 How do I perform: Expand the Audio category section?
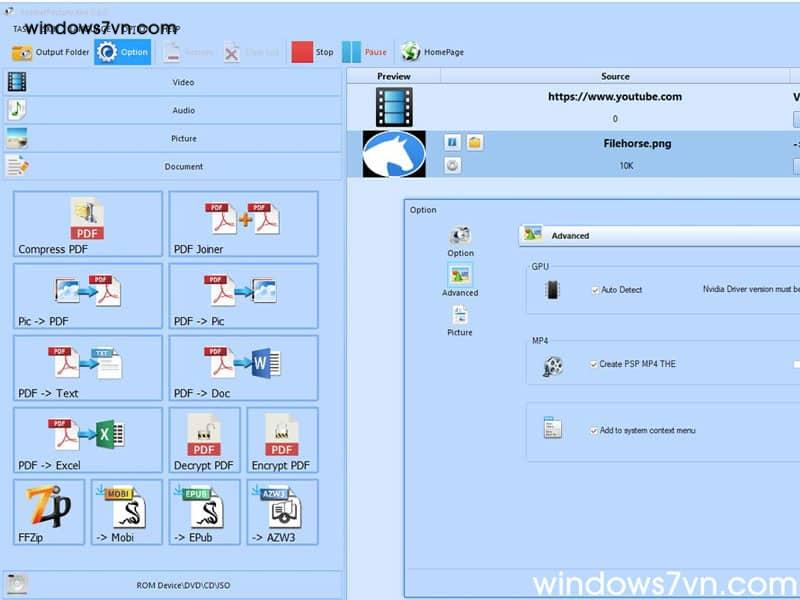coord(172,110)
